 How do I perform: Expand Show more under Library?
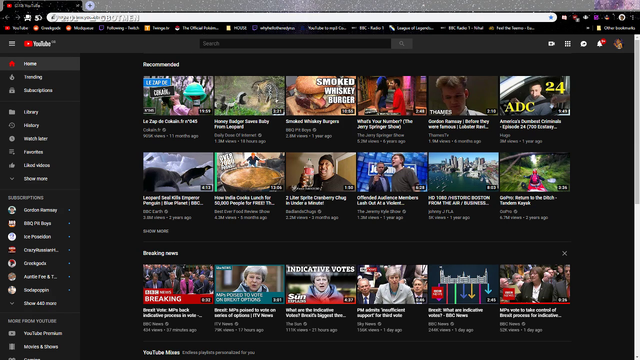pyautogui.click(x=40, y=179)
